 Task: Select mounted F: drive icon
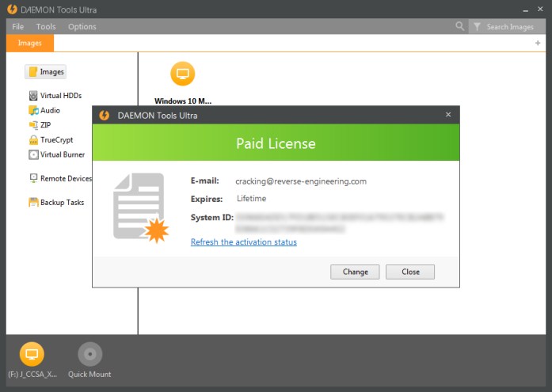point(32,354)
